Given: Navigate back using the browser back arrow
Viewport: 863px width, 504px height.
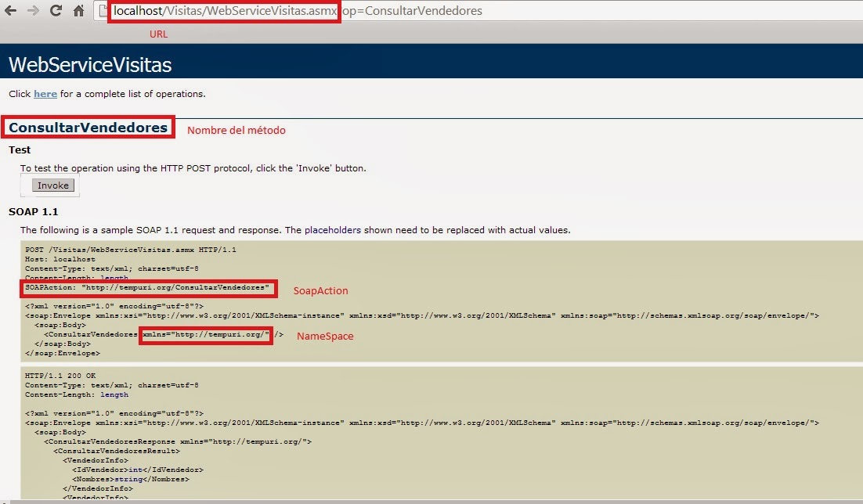Looking at the screenshot, I should click(x=11, y=11).
